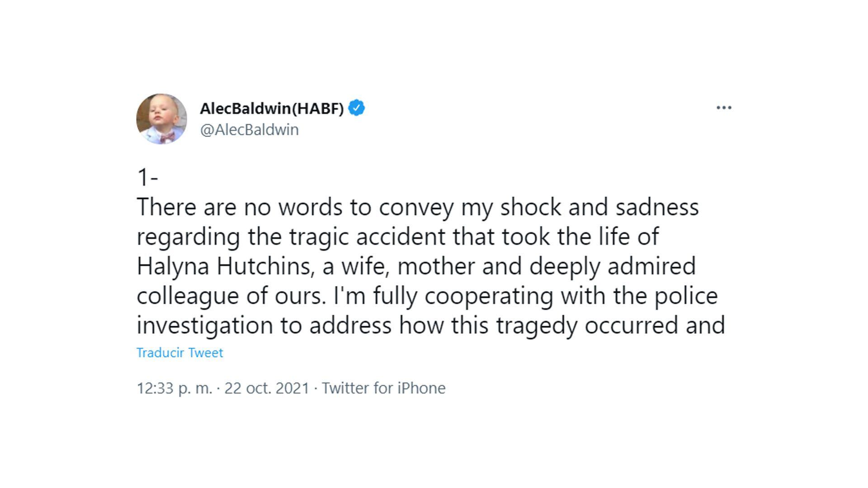
Task: Open the tweet's three-dot more options menu
Action: click(x=724, y=108)
